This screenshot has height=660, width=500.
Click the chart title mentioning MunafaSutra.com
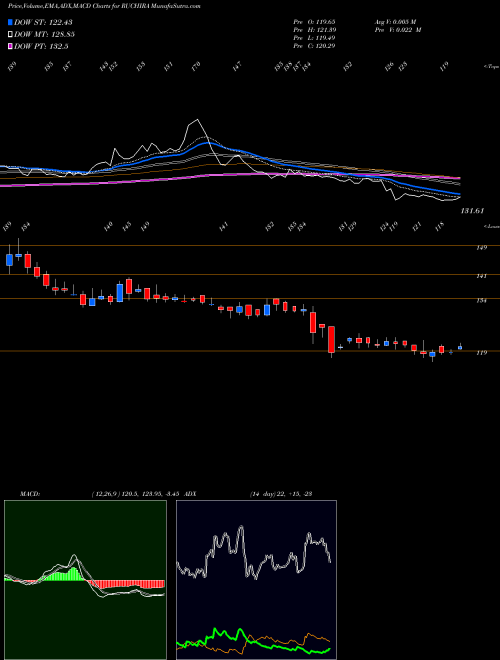[104, 6]
